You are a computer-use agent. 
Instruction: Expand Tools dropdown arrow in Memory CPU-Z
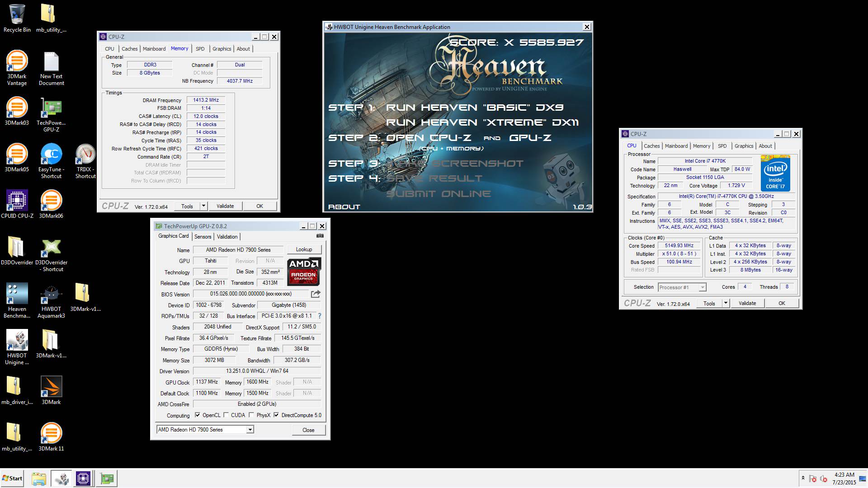203,206
